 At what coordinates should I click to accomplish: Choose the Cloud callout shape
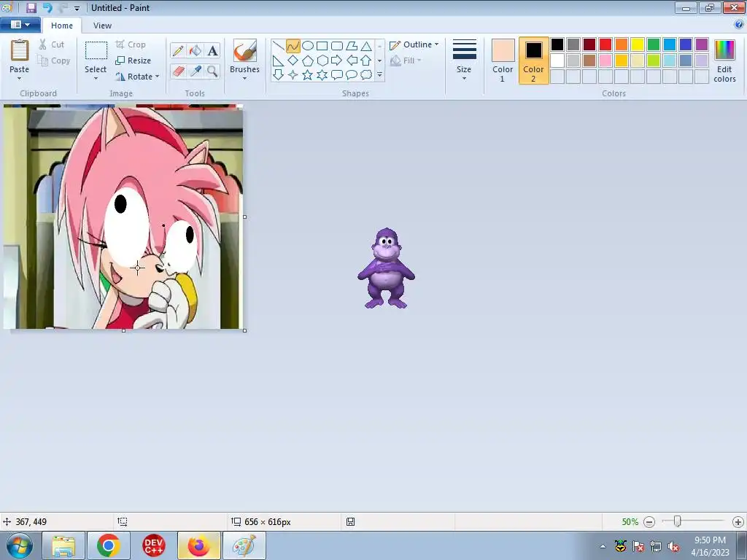pyautogui.click(x=366, y=75)
